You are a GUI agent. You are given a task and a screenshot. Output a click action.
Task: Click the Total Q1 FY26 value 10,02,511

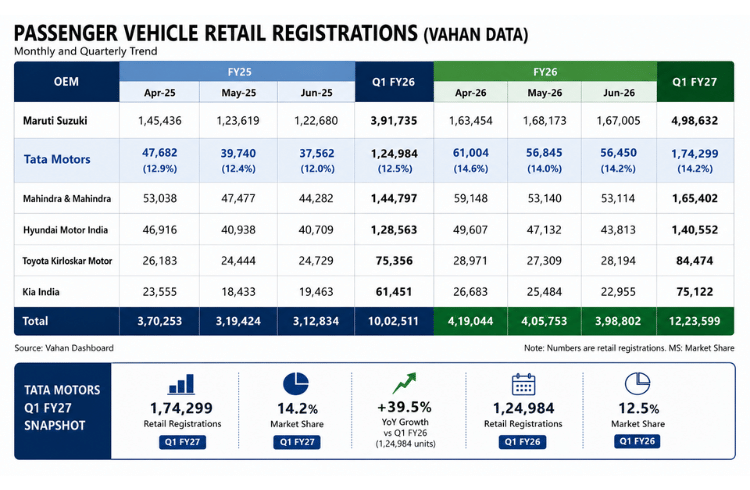click(x=394, y=321)
